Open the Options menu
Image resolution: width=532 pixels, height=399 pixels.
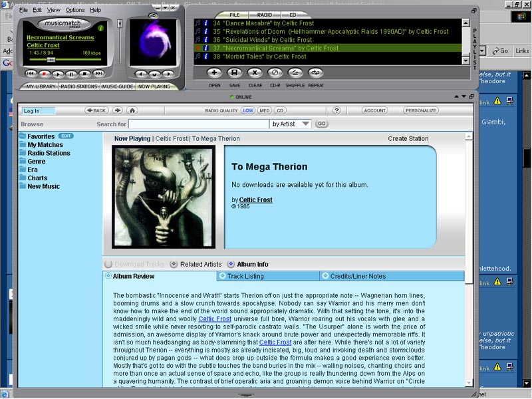click(74, 10)
